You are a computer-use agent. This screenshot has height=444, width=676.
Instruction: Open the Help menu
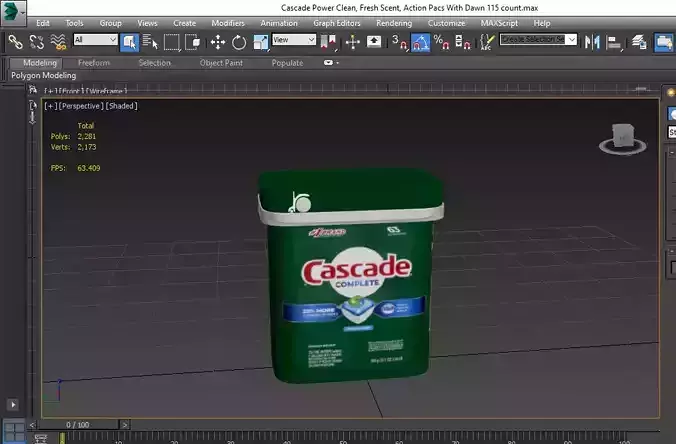[542, 23]
